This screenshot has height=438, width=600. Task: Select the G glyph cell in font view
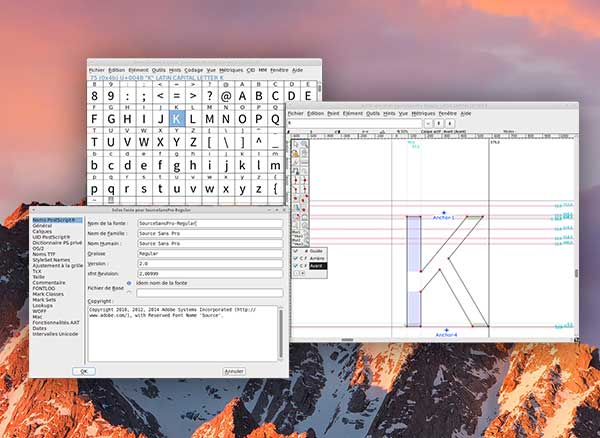(111, 119)
